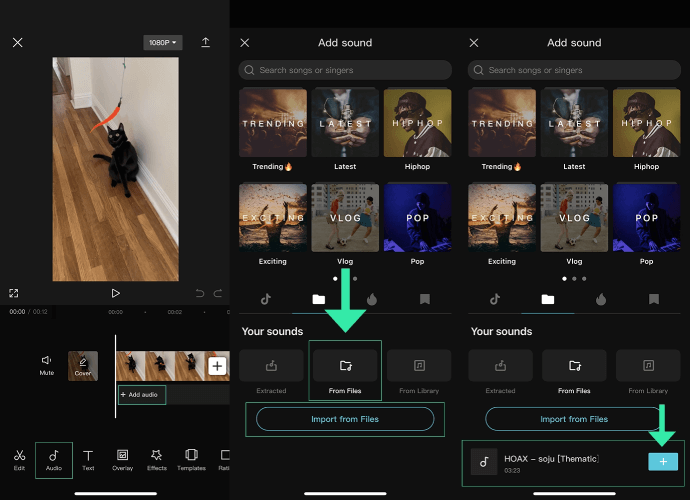This screenshot has width=690, height=500.
Task: Switch to fire trending tab in right screen
Action: click(601, 299)
